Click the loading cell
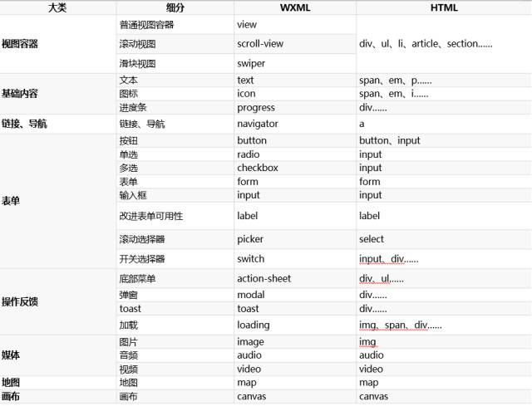This screenshot has height=406, width=532. [295, 325]
